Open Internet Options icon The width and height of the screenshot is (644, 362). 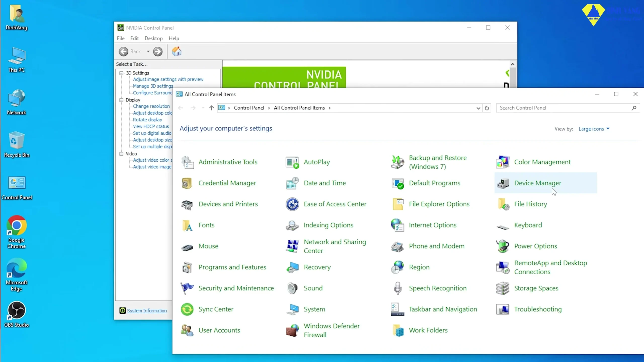397,225
